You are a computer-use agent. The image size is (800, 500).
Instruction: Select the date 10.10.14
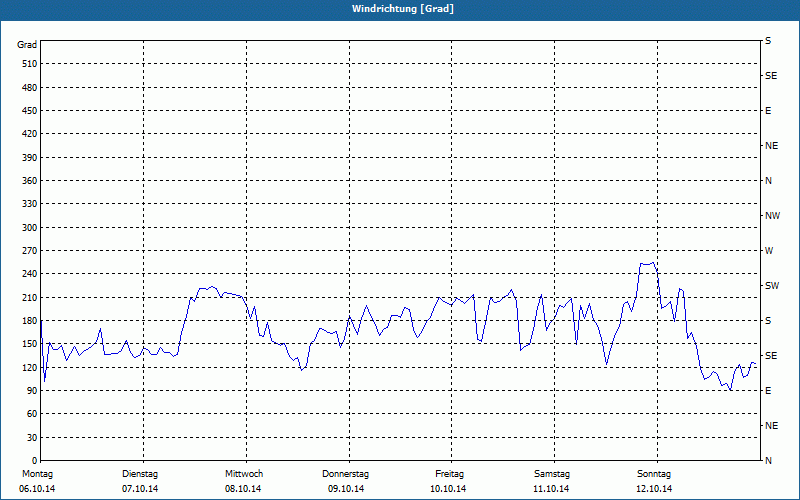click(448, 489)
